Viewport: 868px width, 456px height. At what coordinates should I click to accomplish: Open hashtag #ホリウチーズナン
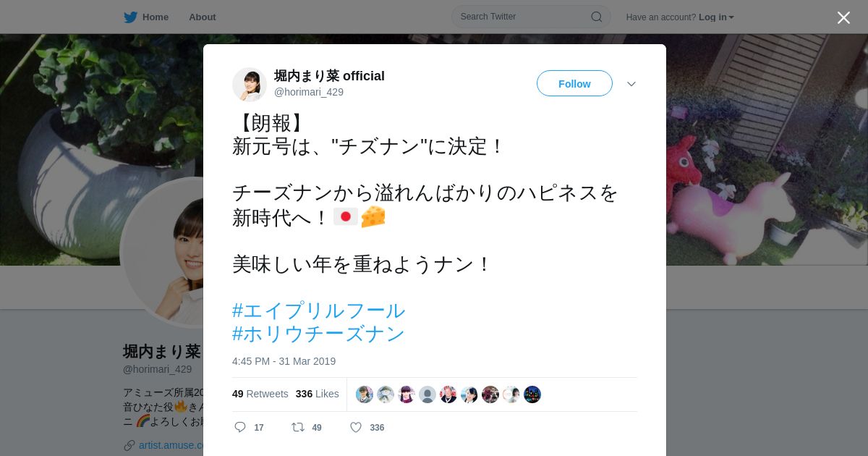click(x=318, y=334)
